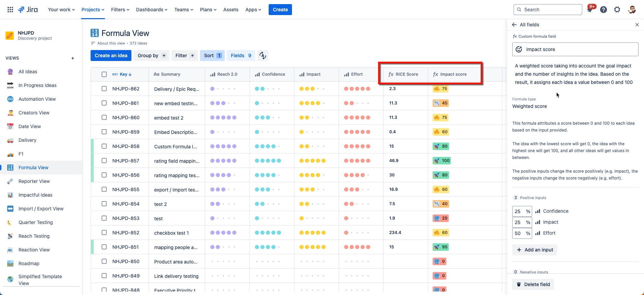Expand the Dashboards dropdown
This screenshot has height=295, width=644.
(152, 10)
